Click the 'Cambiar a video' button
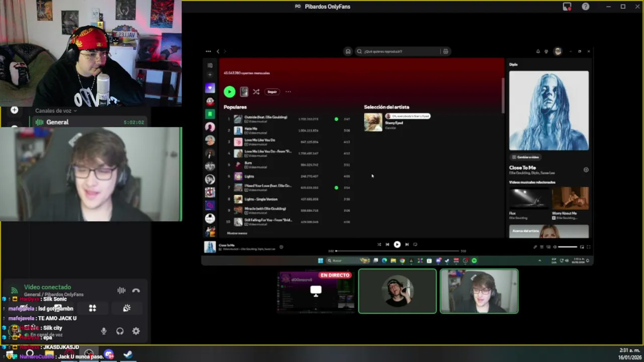This screenshot has width=644, height=362. tap(525, 157)
